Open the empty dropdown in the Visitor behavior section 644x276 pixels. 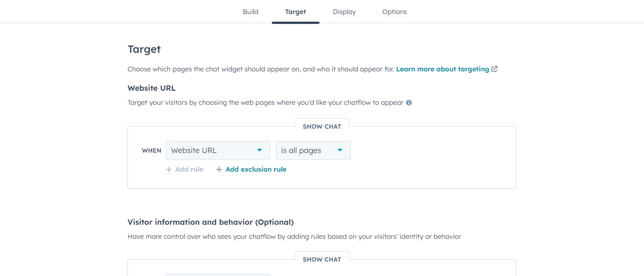tap(217, 274)
